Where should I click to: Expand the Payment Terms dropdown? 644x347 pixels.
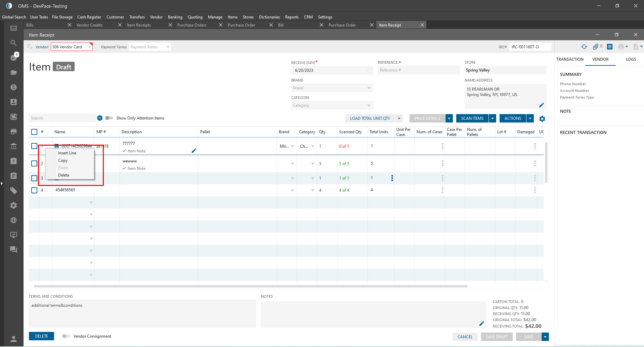pos(168,47)
